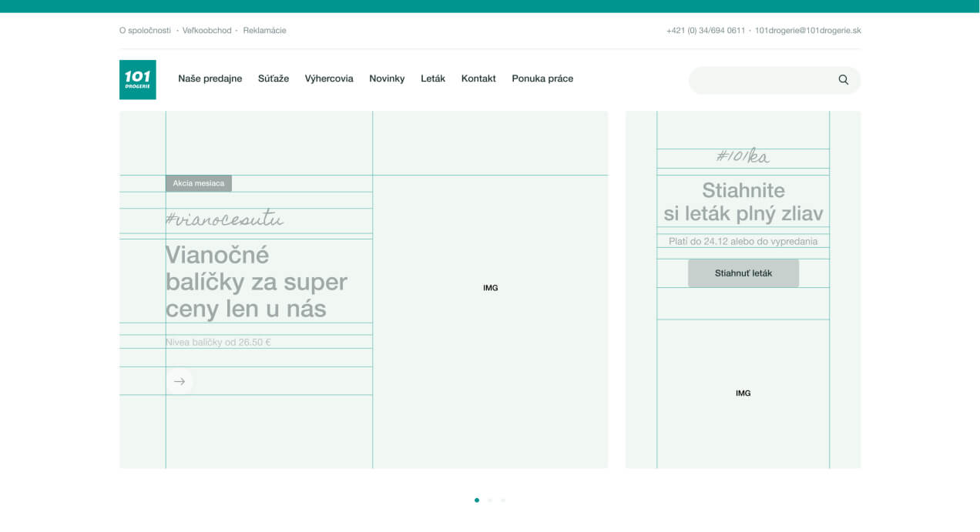Open the Reklamácie link
The image size is (980, 532).
tap(264, 31)
